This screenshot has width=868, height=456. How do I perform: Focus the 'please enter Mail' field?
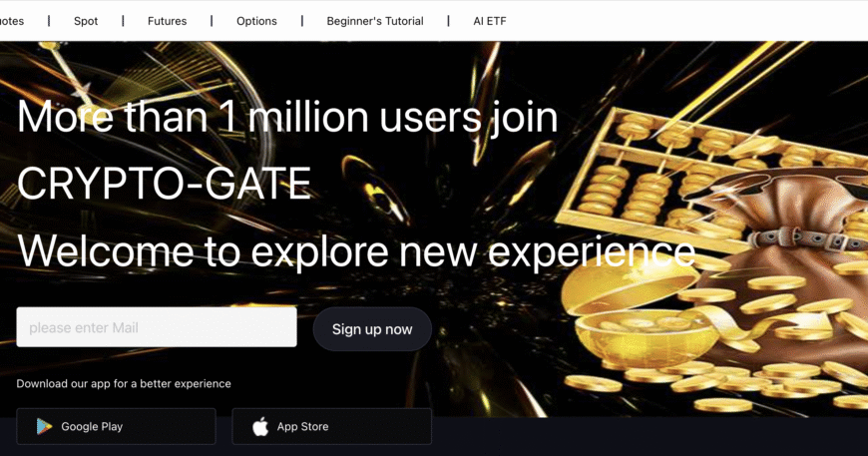(x=157, y=327)
